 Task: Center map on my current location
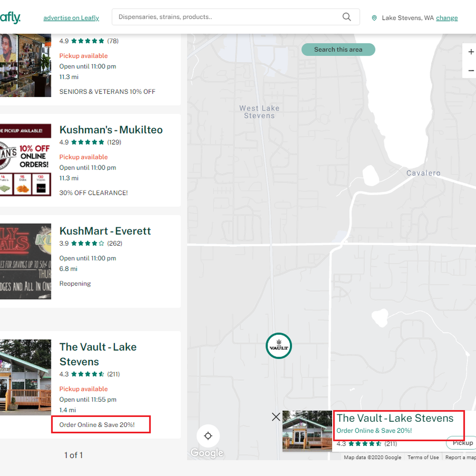pos(208,436)
